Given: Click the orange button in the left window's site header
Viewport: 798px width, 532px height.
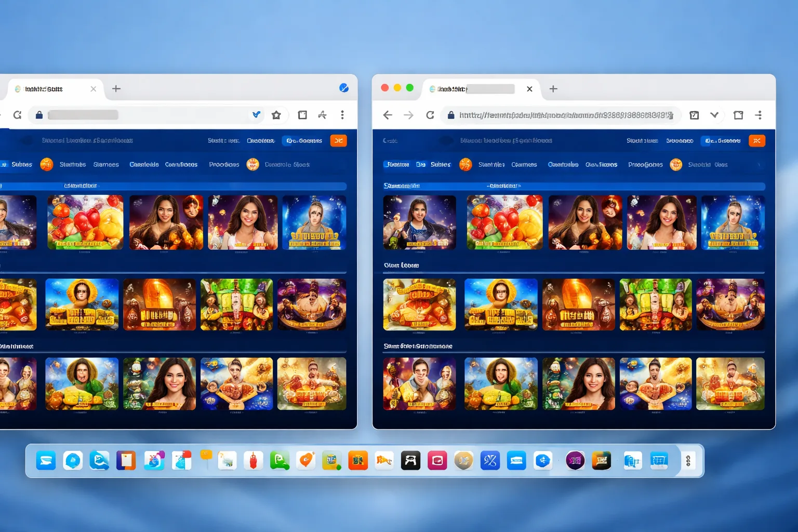Looking at the screenshot, I should pyautogui.click(x=339, y=140).
